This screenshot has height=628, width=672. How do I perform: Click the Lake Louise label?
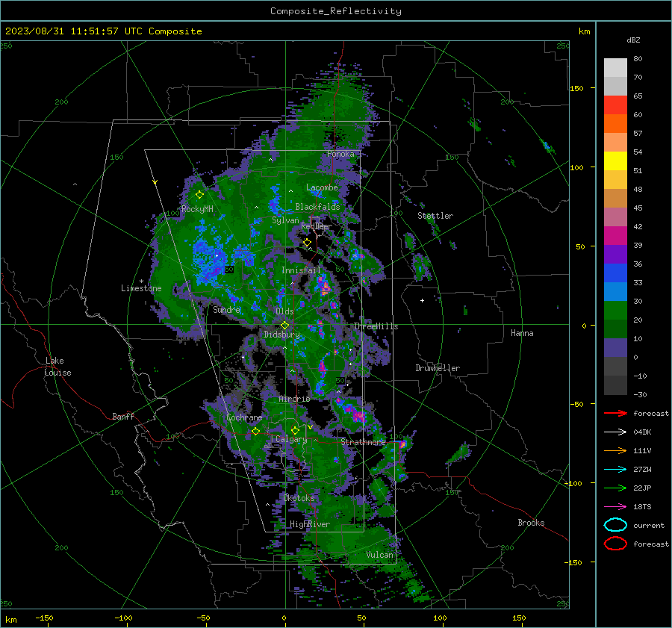tap(57, 367)
